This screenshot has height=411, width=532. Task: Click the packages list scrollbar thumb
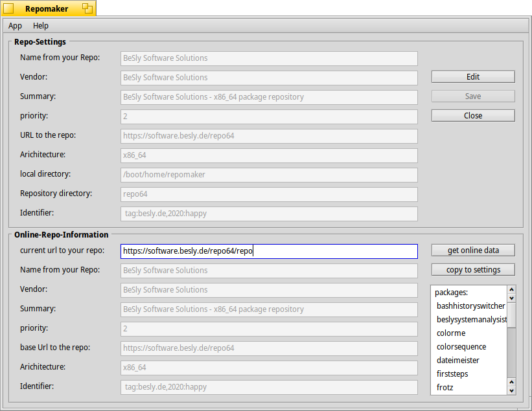[511, 315]
